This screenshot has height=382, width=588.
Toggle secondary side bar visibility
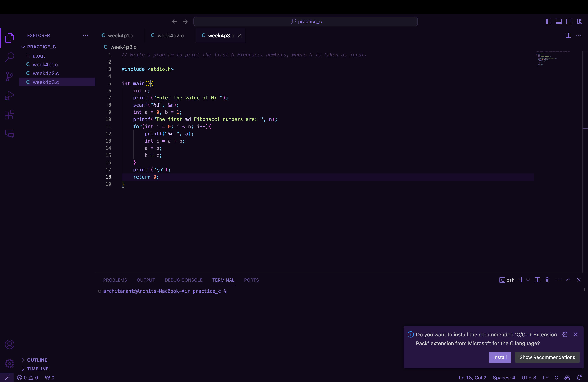(569, 21)
